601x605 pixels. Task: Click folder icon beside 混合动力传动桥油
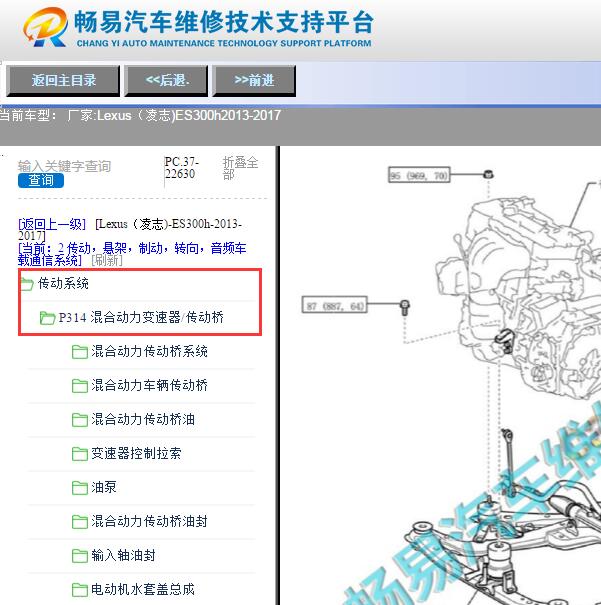(80, 419)
